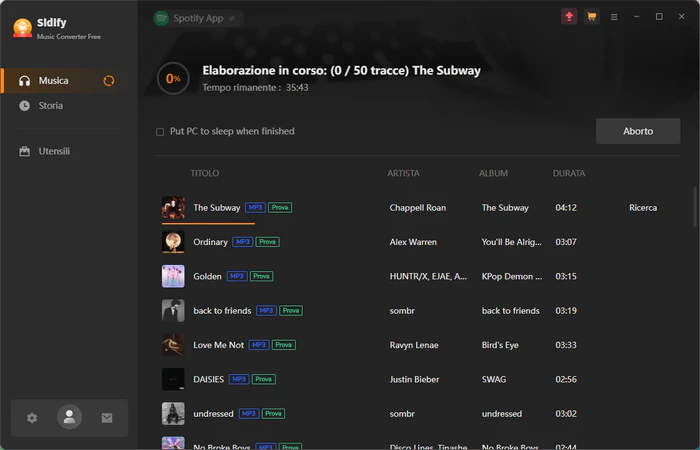Click the clock icon beside Storia
This screenshot has width=700, height=450.
click(x=25, y=106)
